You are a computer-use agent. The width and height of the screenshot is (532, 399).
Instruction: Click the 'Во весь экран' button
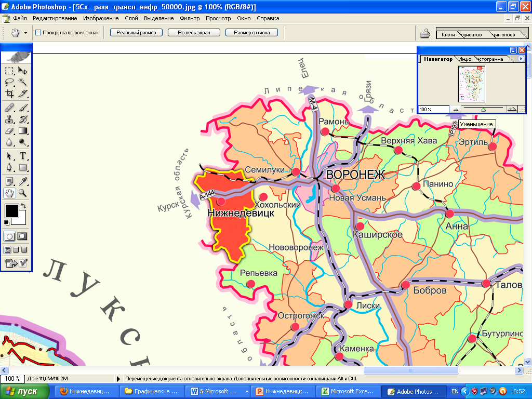(x=194, y=32)
